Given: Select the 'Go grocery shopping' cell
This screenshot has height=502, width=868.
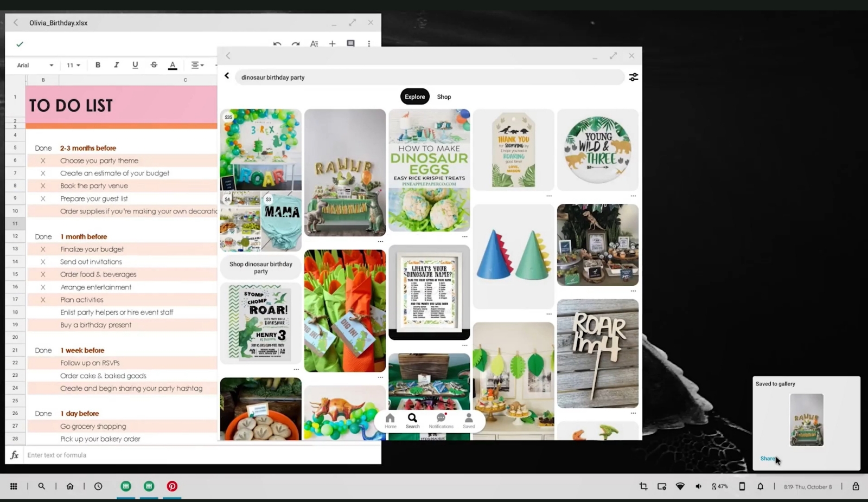Looking at the screenshot, I should [93, 426].
